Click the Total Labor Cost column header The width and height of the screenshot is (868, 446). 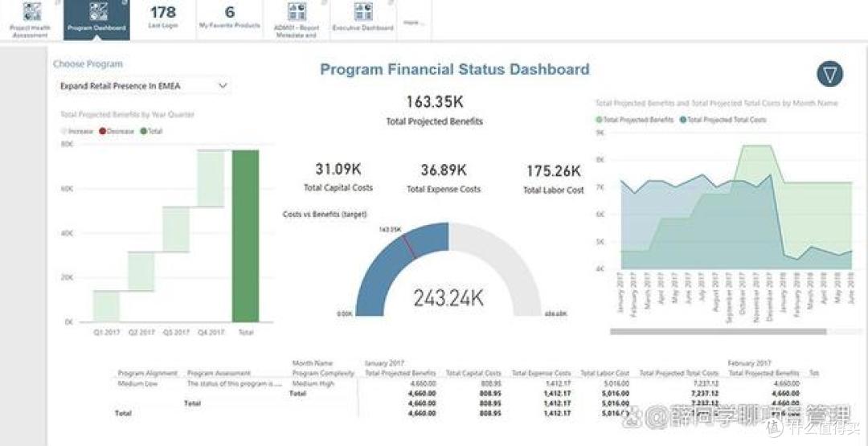[x=604, y=374]
